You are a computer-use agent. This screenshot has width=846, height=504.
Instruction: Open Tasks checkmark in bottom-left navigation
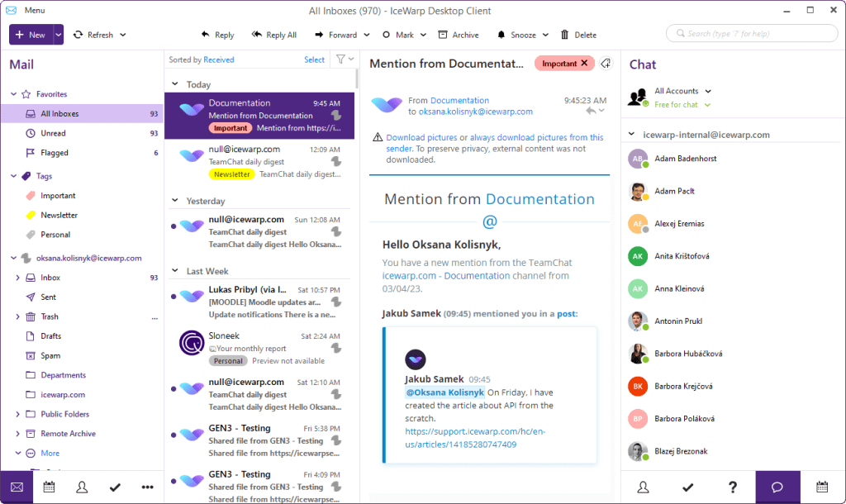pos(115,487)
